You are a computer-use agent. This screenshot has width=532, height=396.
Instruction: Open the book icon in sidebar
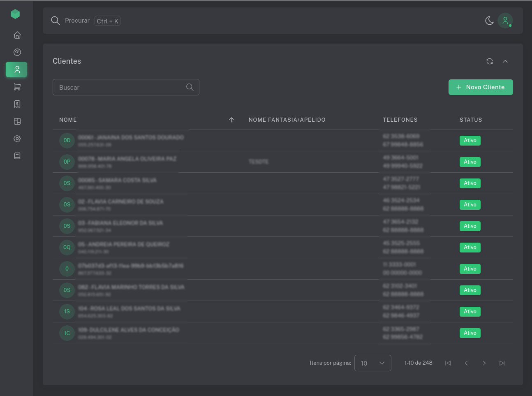click(17, 156)
